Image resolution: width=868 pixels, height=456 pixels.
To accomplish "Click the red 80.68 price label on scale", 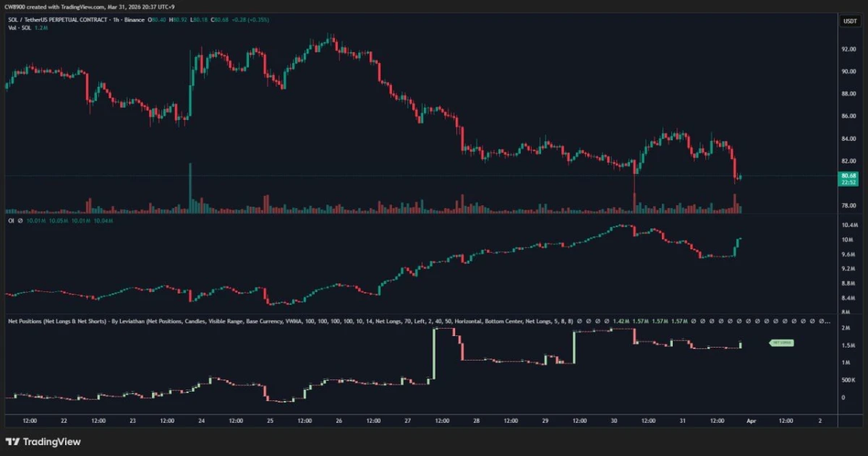I will click(848, 176).
